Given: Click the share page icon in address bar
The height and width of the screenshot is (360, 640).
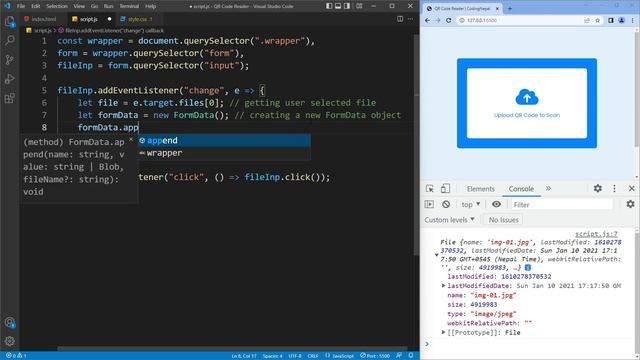Looking at the screenshot, I should tap(587, 20).
